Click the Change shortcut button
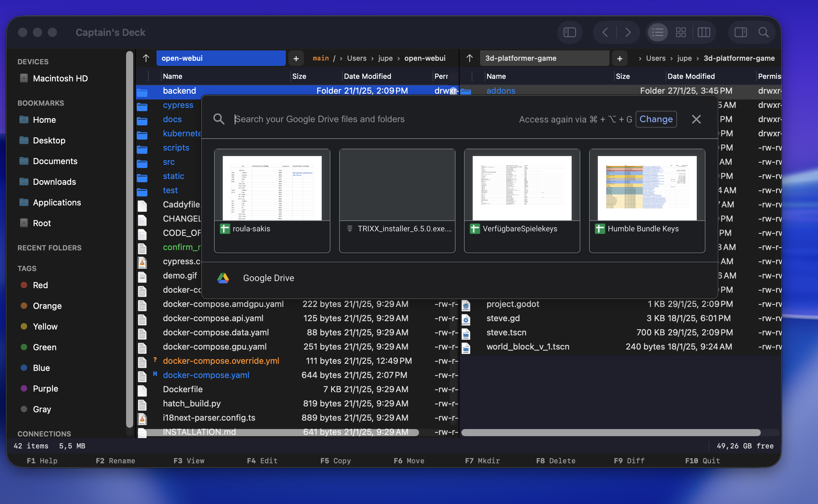Screen dimensions: 818x504 pos(656,119)
